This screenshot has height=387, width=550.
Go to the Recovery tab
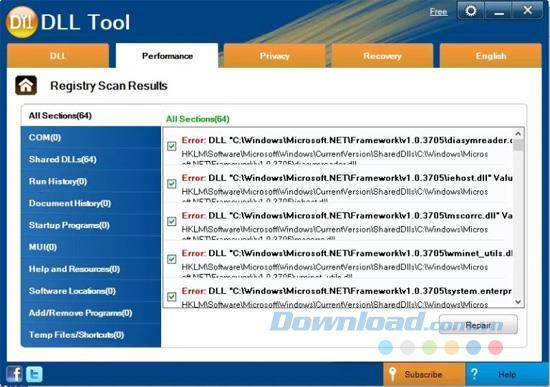point(382,56)
